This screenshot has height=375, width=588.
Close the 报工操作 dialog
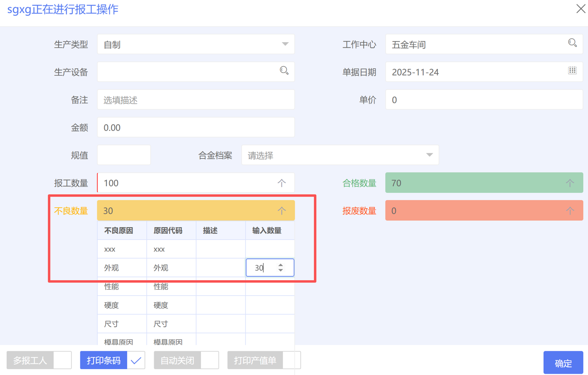[580, 9]
